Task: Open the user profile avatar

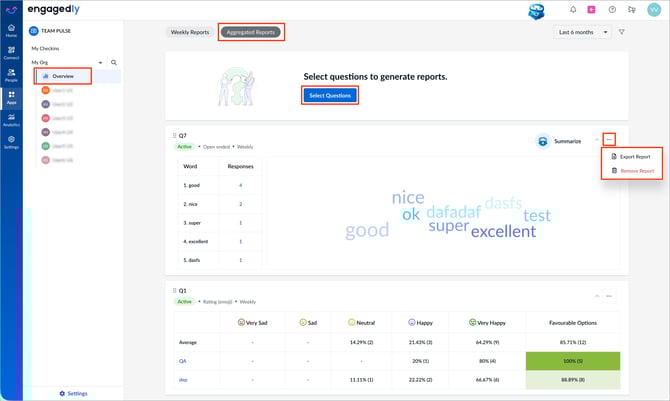Action: 654,9
